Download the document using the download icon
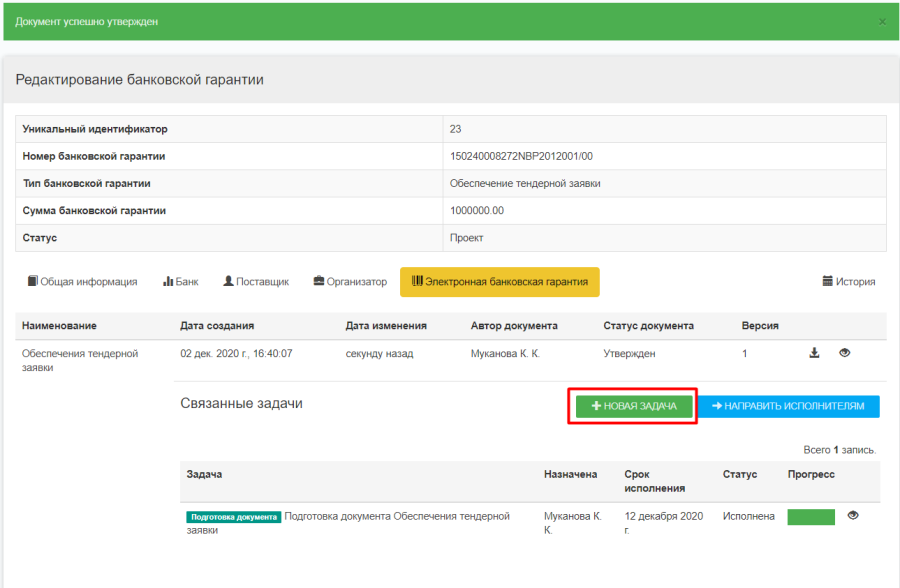Screen dimensions: 900x588 click(815, 353)
